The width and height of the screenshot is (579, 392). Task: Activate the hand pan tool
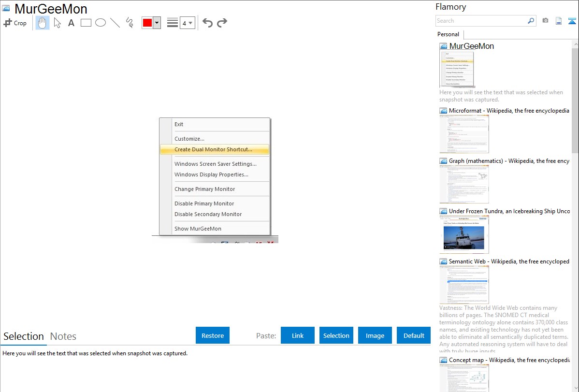(x=43, y=23)
